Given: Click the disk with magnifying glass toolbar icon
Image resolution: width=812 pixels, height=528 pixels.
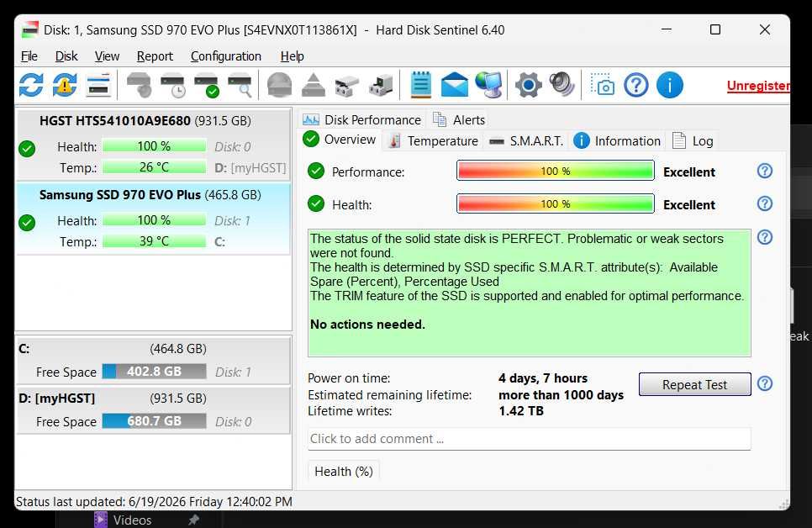Looking at the screenshot, I should (240, 86).
